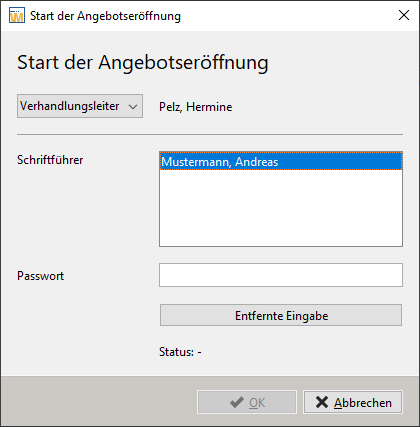Click the Passwort label
Image resolution: width=420 pixels, height=427 pixels.
coord(40,276)
